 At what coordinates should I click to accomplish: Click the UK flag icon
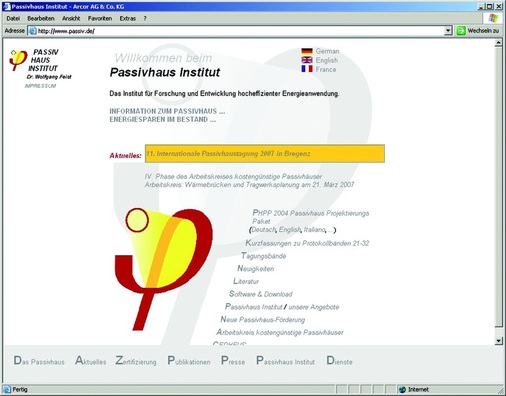tap(307, 60)
